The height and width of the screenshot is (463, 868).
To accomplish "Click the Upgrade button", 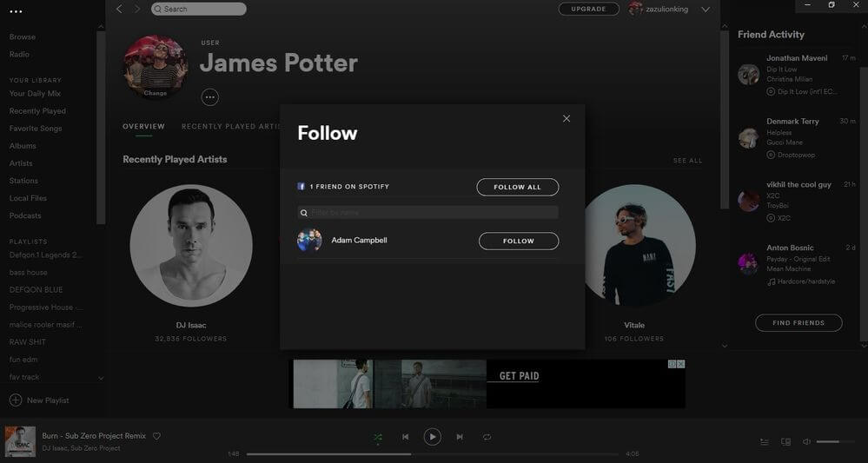I will 588,9.
